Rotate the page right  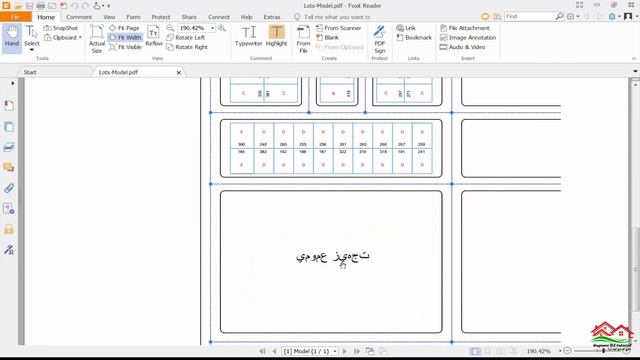[x=187, y=47]
